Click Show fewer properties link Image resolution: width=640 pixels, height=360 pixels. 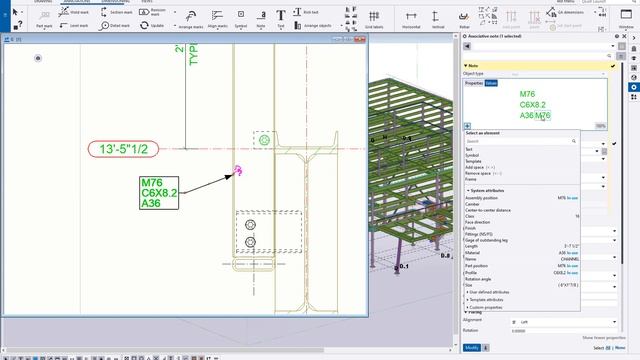604,338
